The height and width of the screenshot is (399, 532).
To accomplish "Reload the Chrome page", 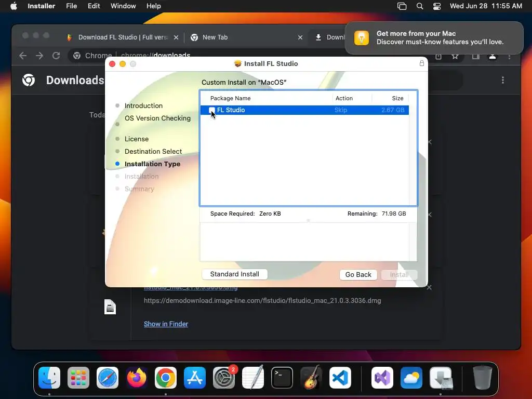I will (56, 56).
